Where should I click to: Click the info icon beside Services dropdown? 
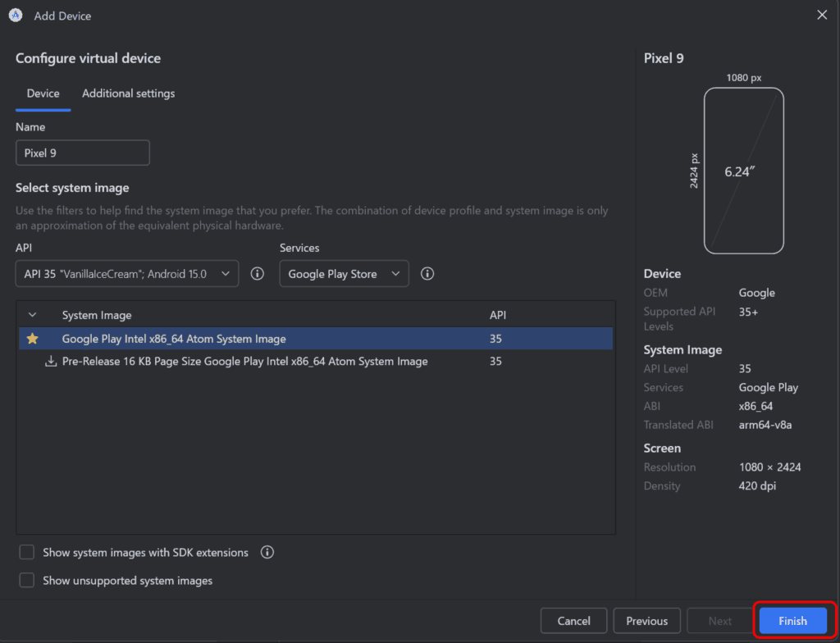427,274
